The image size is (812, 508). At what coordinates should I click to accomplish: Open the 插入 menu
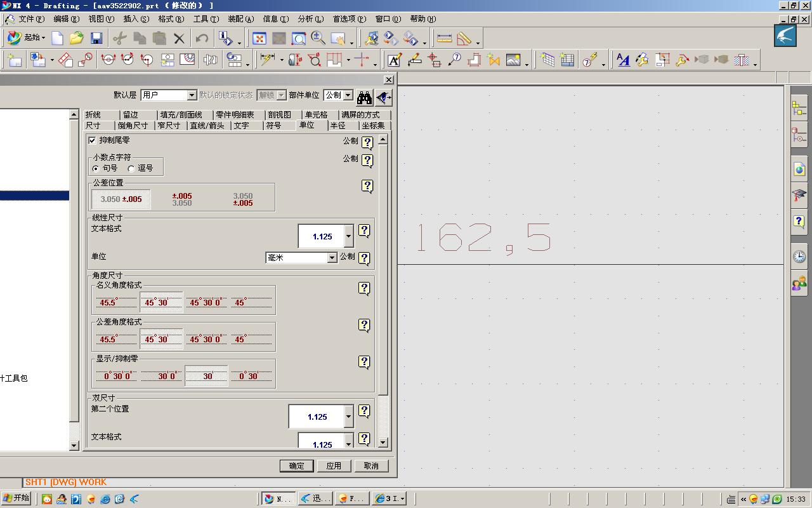click(x=136, y=19)
